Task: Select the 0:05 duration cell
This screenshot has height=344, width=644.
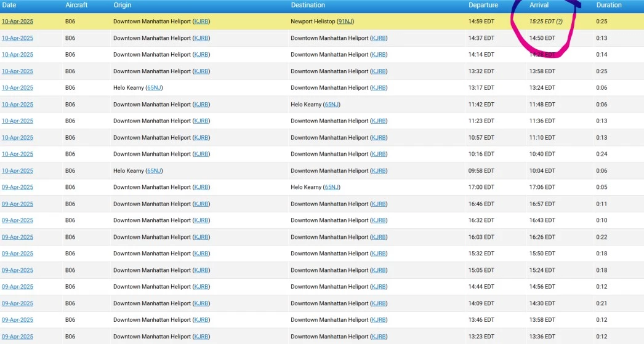Action: (602, 187)
